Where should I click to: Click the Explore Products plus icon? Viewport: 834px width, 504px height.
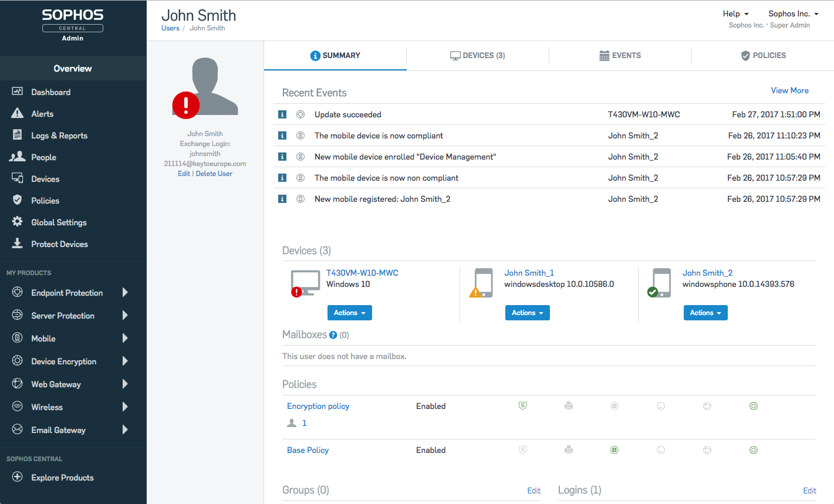coord(18,477)
